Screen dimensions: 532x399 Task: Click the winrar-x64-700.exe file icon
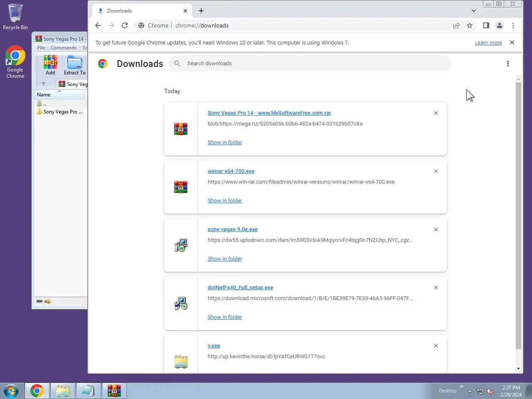tap(181, 187)
